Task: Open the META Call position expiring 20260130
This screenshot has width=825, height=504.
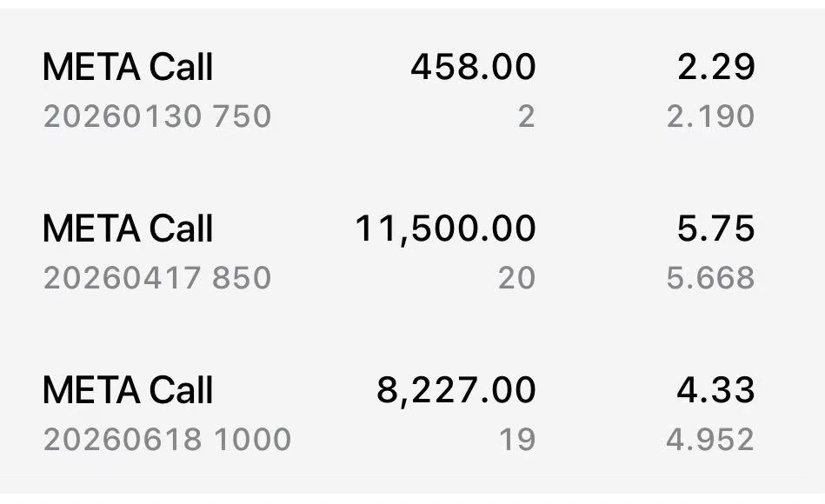Action: 128,68
